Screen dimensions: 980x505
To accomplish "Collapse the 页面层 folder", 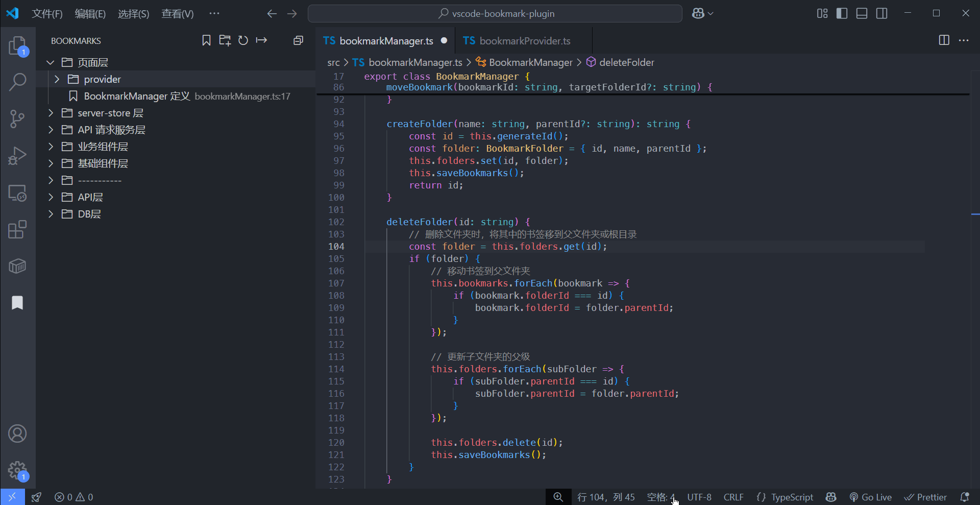I will pos(50,62).
